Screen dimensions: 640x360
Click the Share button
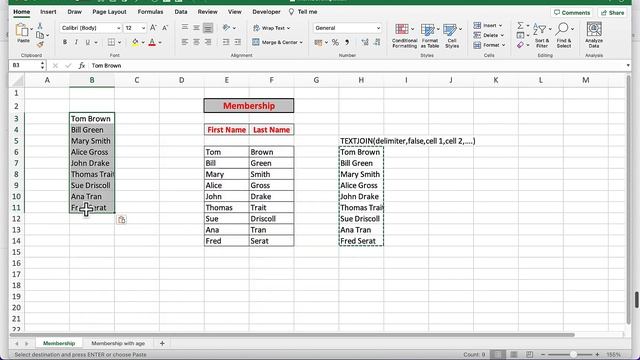point(613,13)
